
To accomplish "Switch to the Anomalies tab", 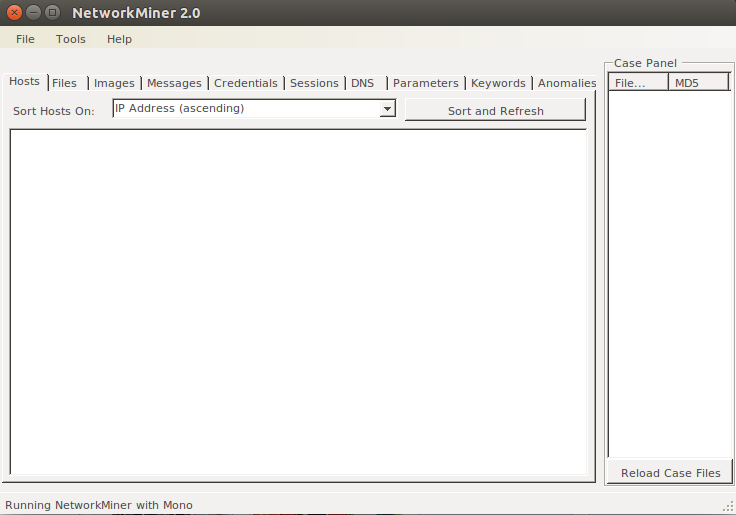I will point(567,83).
